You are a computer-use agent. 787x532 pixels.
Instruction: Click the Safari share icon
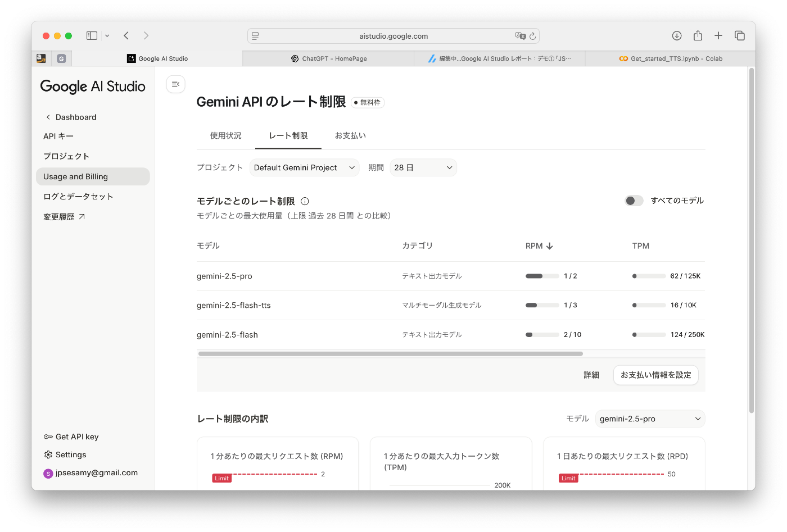[698, 35]
